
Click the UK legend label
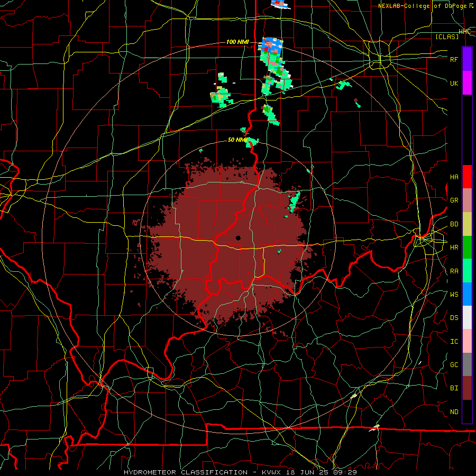click(454, 83)
